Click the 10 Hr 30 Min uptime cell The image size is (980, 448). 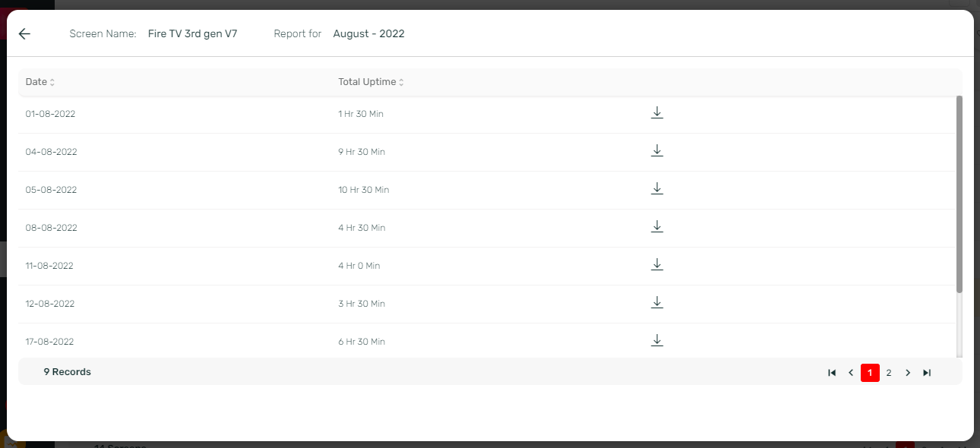[363, 190]
